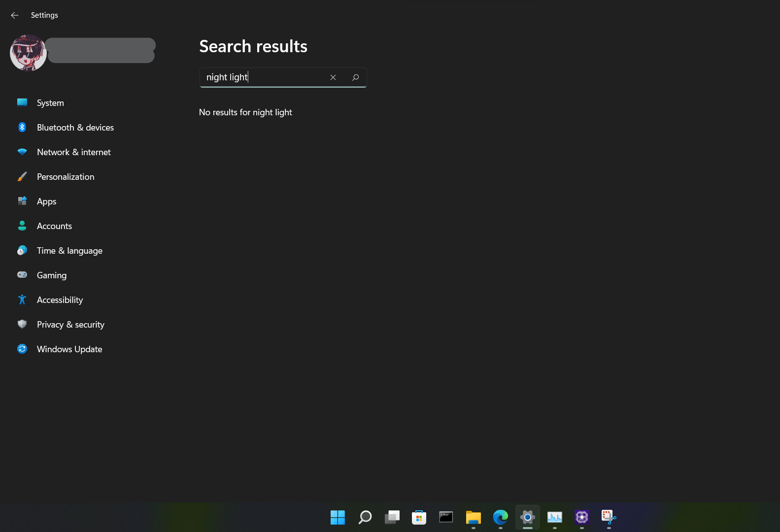780x532 pixels.
Task: Click the Settings window title
Action: pos(44,15)
